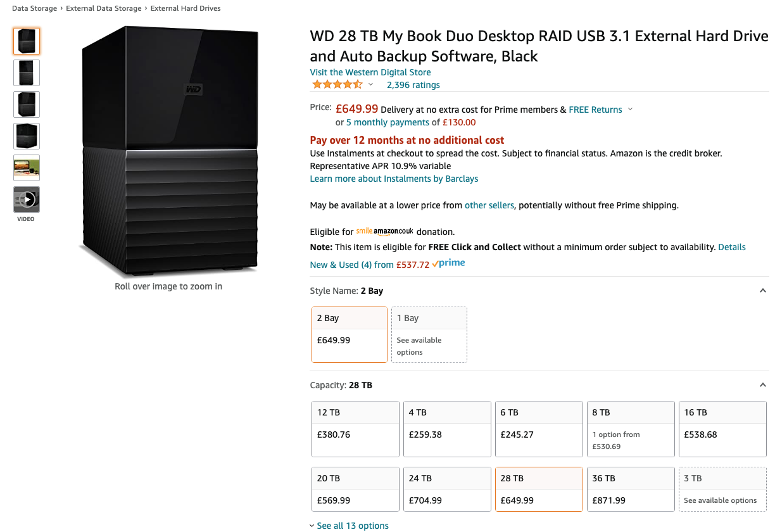Open the External Data Storage breadcrumb

coord(104,8)
